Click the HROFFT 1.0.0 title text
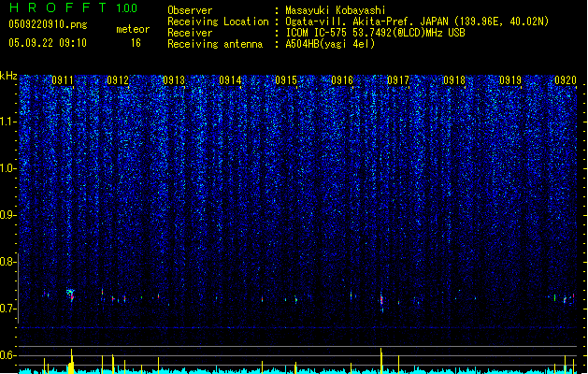 tap(74, 7)
